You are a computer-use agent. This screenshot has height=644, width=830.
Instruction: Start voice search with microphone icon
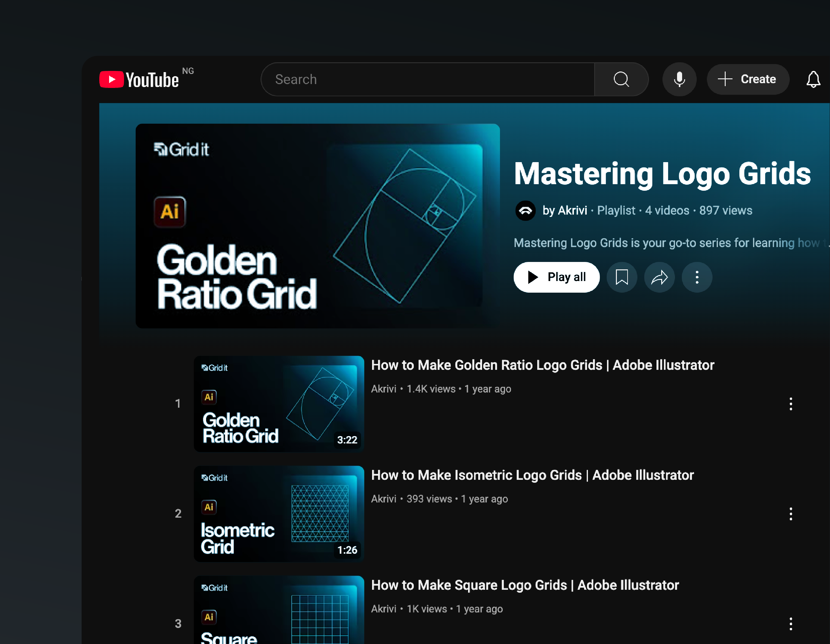tap(679, 79)
